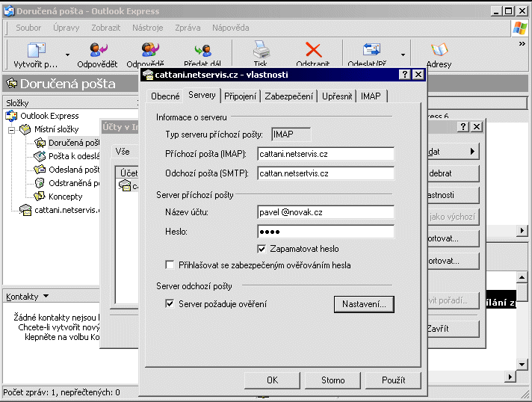This screenshot has height=402, width=532.
Task: Switch to the Zabezpečení tab
Action: [288, 96]
